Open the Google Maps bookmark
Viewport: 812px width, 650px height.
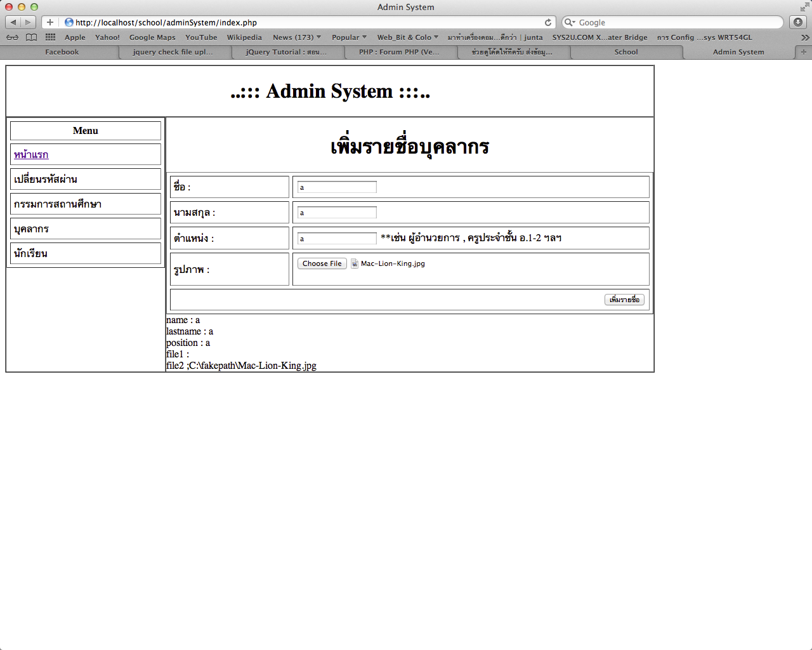coord(152,37)
